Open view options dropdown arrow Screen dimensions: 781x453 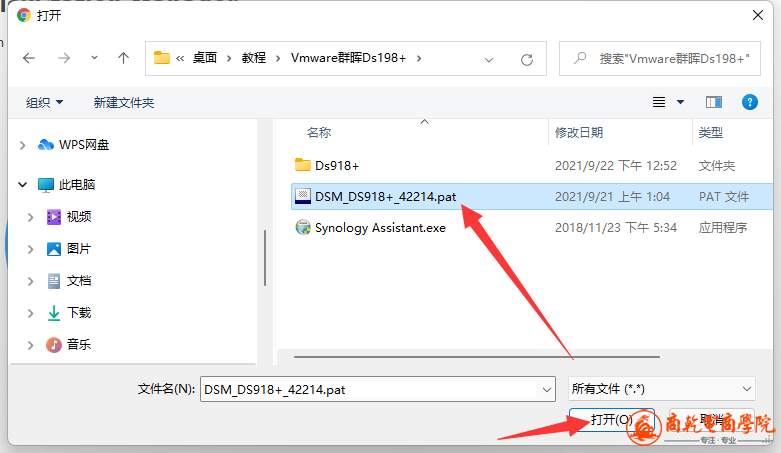[680, 102]
